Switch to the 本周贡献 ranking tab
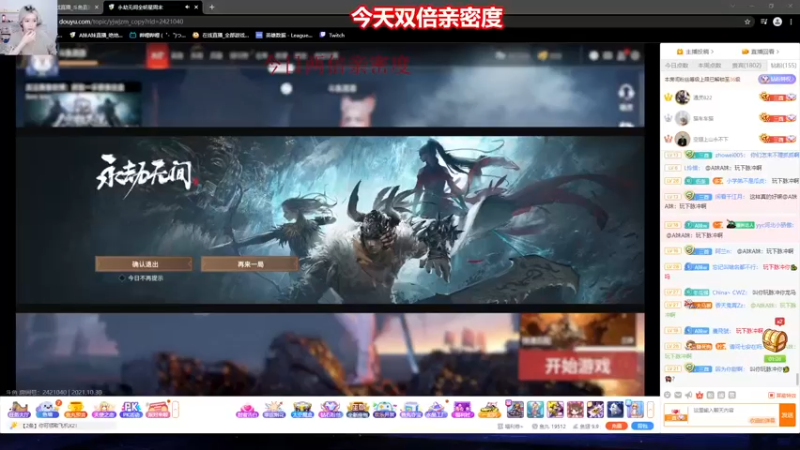 (x=710, y=65)
